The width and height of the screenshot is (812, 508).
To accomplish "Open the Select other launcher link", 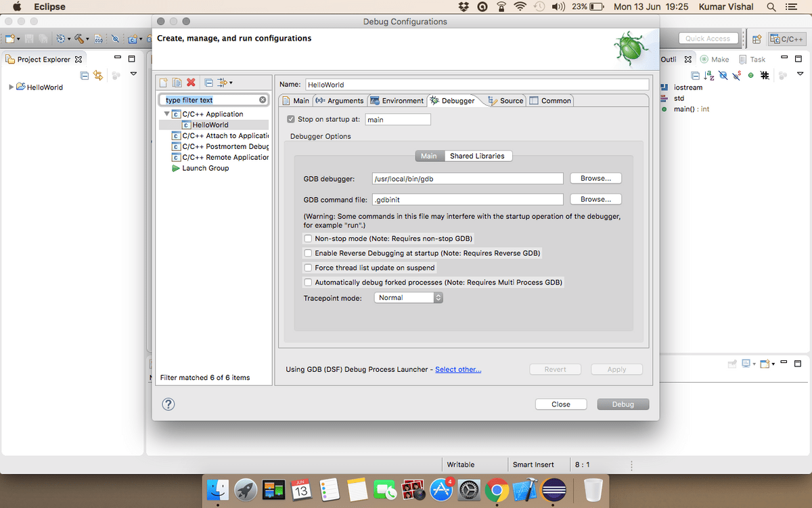I will 458,369.
